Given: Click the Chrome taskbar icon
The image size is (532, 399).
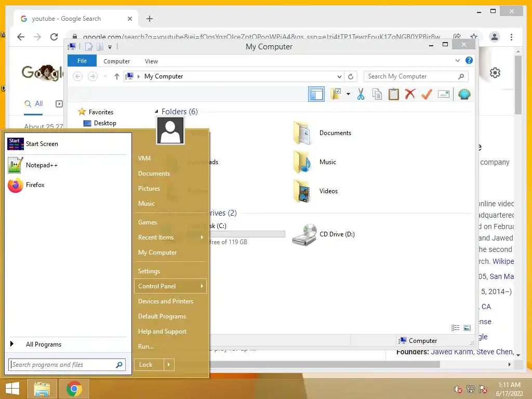Looking at the screenshot, I should 74,389.
